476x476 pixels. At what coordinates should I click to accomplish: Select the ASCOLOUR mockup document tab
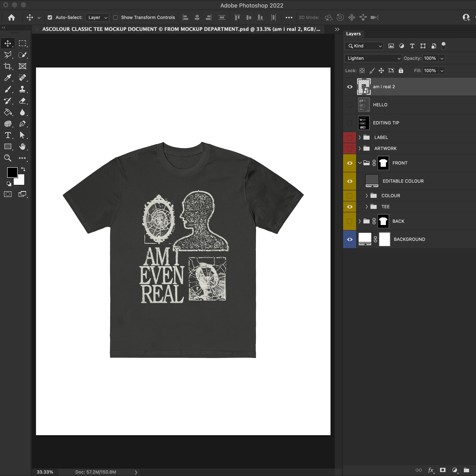[181, 29]
